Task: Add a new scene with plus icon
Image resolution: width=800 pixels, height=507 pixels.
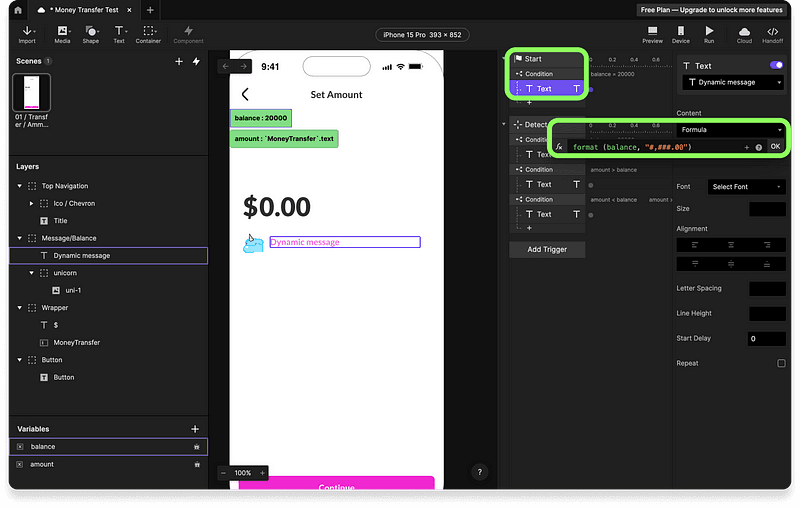Action: tap(179, 61)
